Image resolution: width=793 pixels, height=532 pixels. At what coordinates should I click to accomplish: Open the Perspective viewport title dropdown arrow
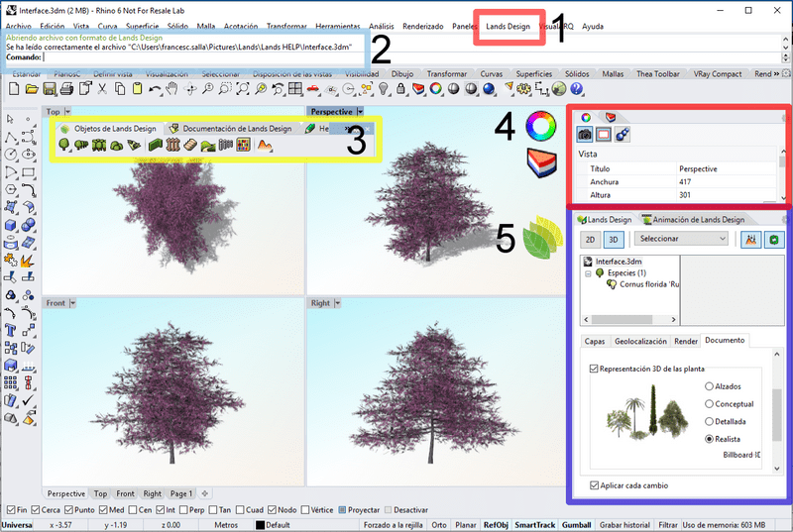[x=360, y=112]
